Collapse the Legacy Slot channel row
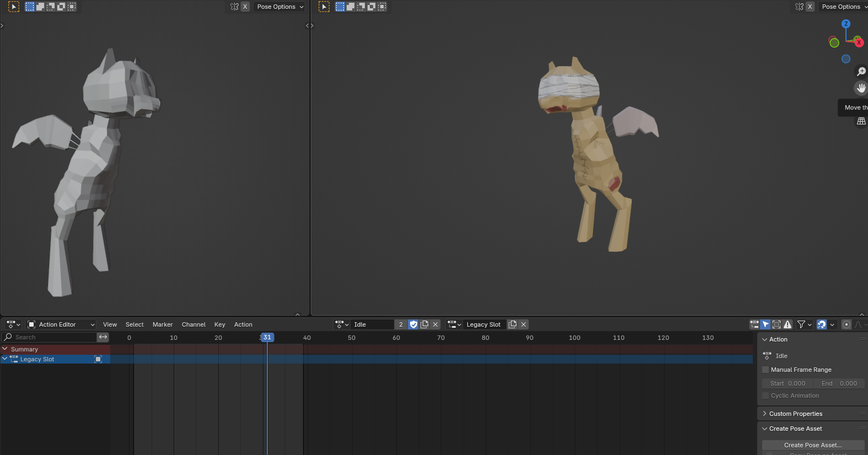 pyautogui.click(x=5, y=359)
